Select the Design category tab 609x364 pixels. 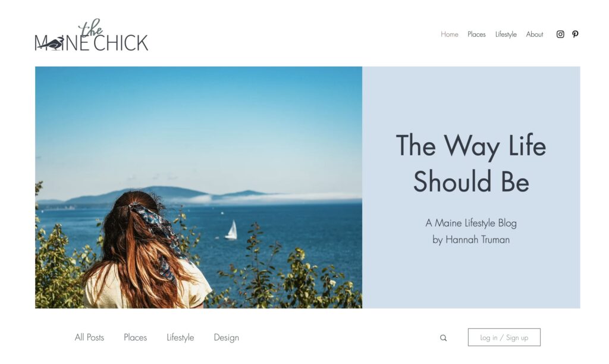point(227,338)
